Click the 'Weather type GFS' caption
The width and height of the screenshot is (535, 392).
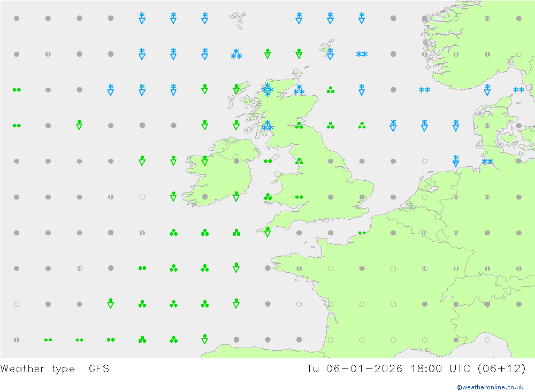[x=55, y=369]
